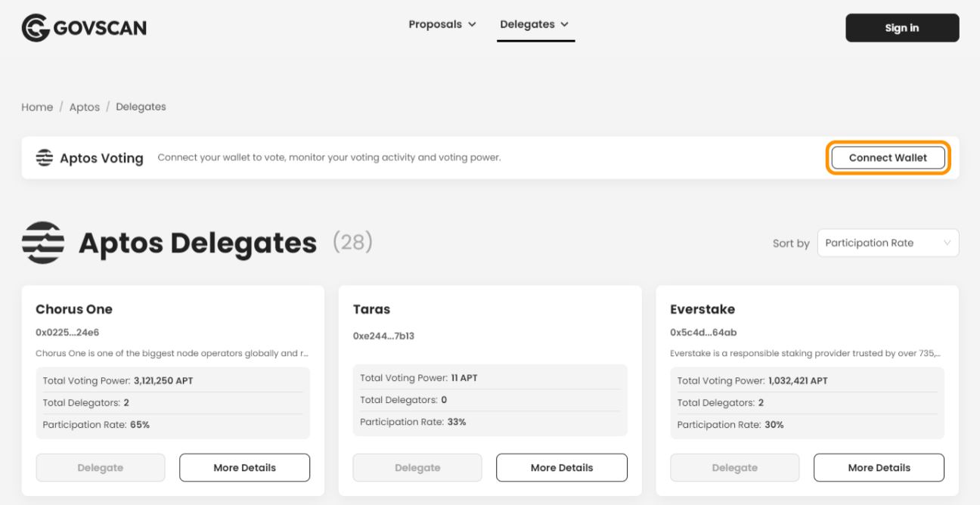Open the Participation Rate sort dropdown
The height and width of the screenshot is (505, 980).
click(x=888, y=243)
